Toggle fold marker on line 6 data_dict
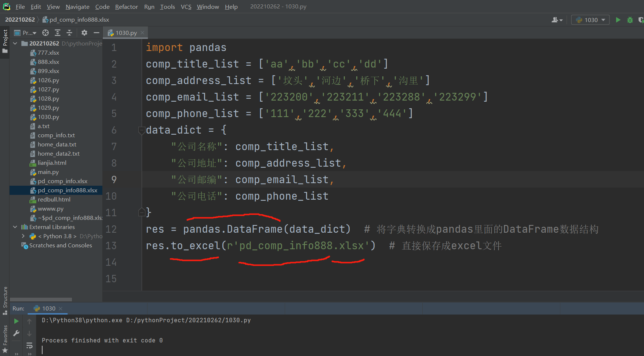This screenshot has height=356, width=644. [142, 130]
